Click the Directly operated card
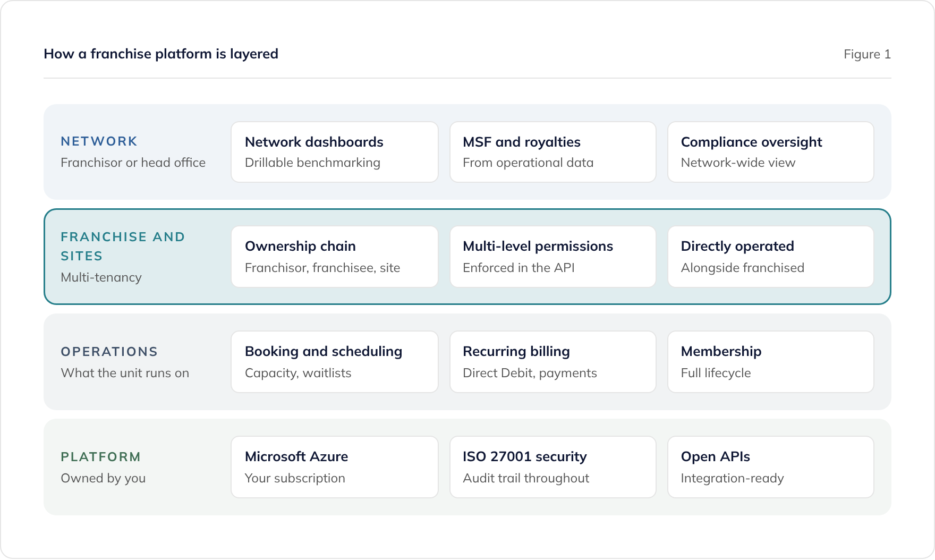 click(771, 257)
